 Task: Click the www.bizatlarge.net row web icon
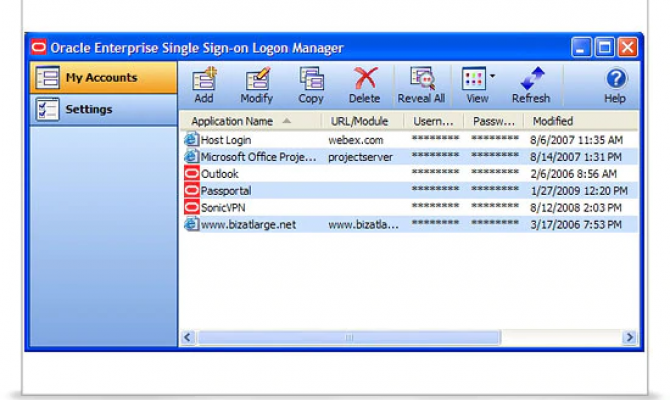191,224
